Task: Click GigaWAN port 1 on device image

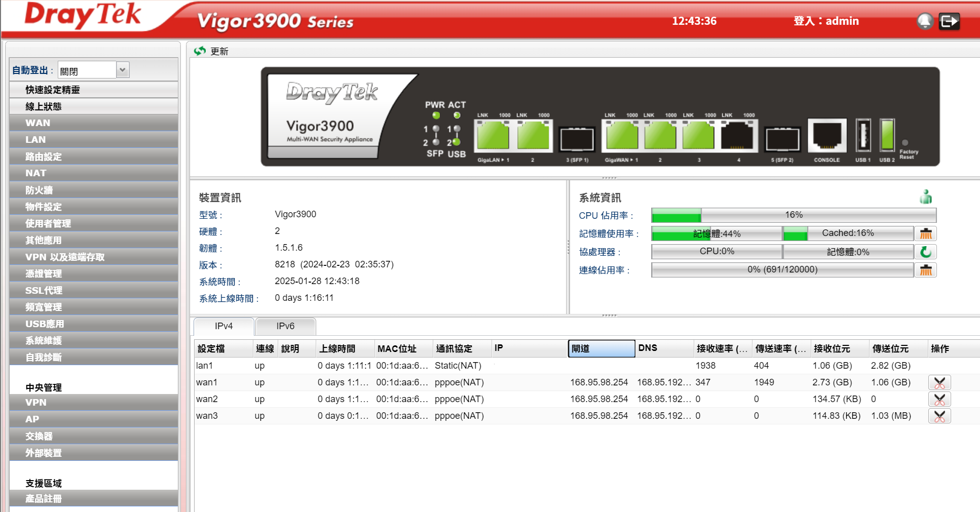Action: click(622, 135)
